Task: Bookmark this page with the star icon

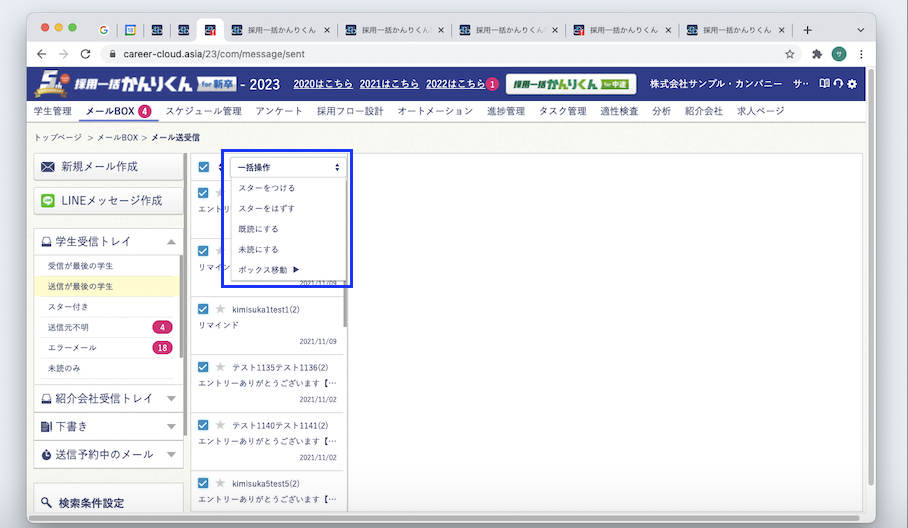Action: pyautogui.click(x=789, y=54)
